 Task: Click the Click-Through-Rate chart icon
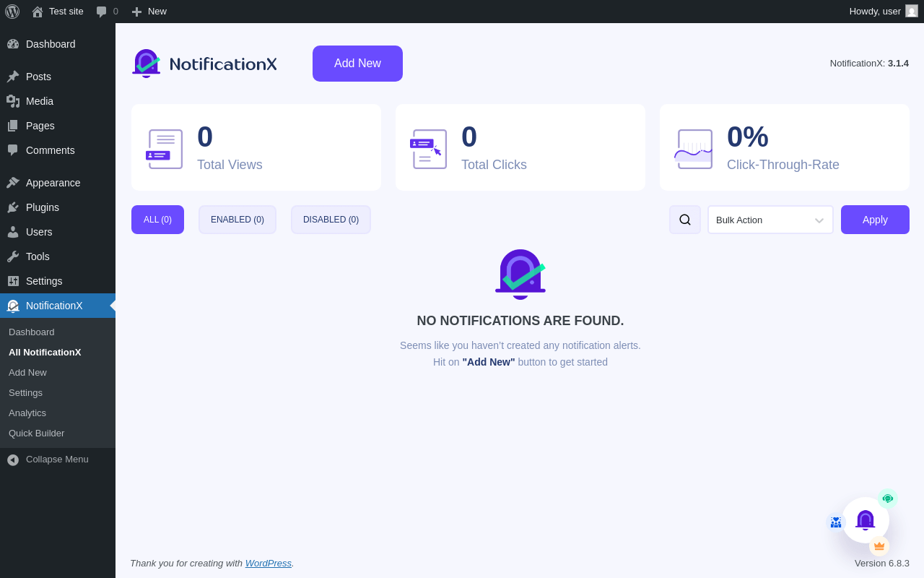pyautogui.click(x=694, y=149)
